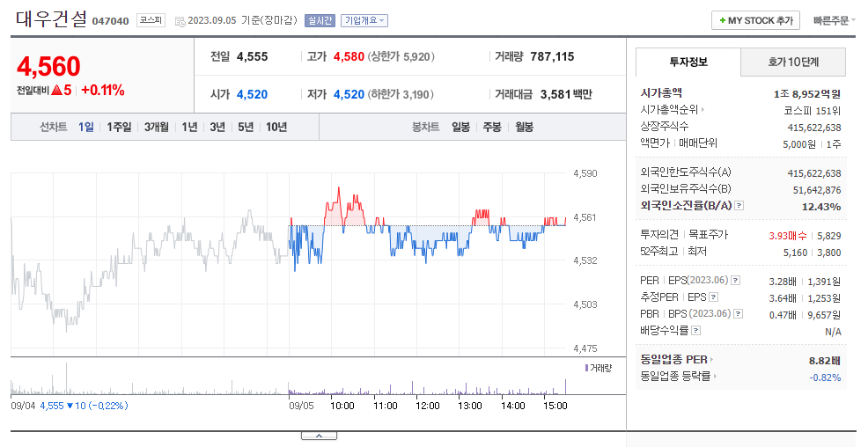
Task: Click the 동일업종 PER value 8.82배
Action: pos(825,361)
